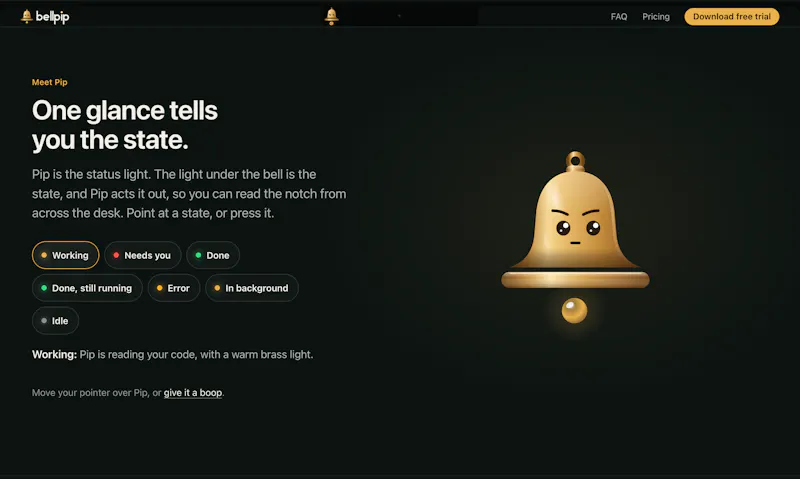Click the Meet Pip label
800x479 pixels.
point(49,82)
